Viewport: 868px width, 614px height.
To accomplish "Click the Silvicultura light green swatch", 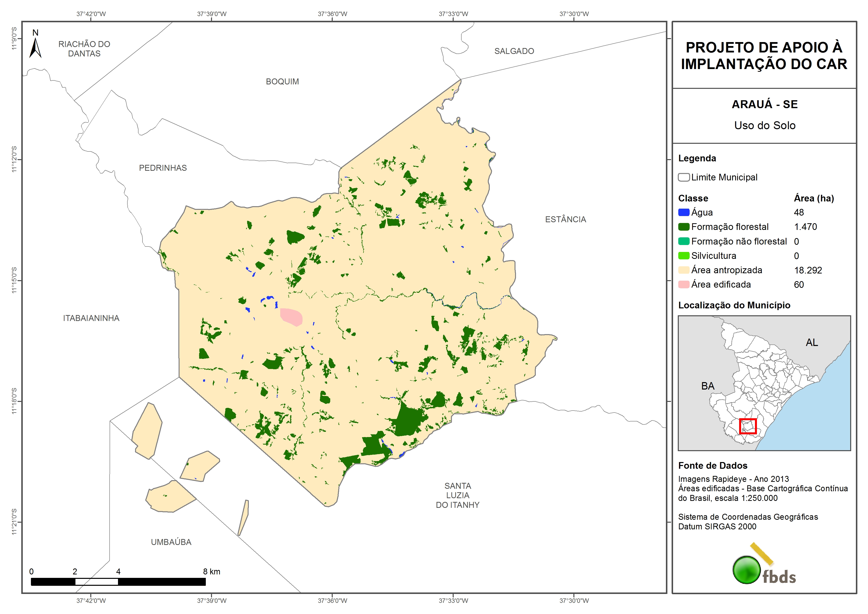I will (x=683, y=256).
